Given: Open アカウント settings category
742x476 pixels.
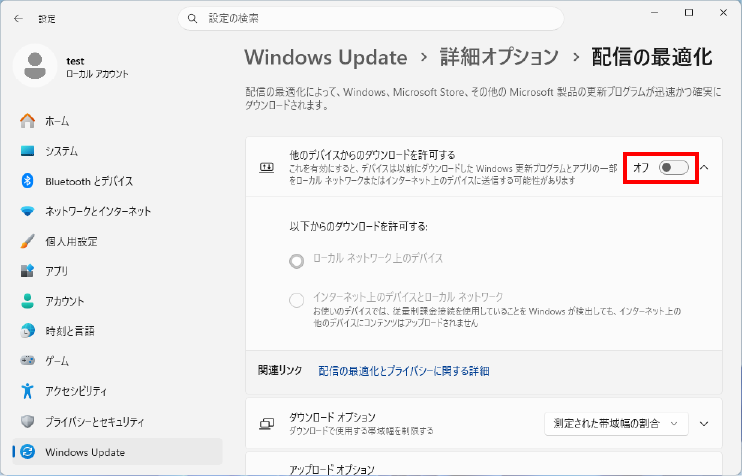Looking at the screenshot, I should [117, 301].
